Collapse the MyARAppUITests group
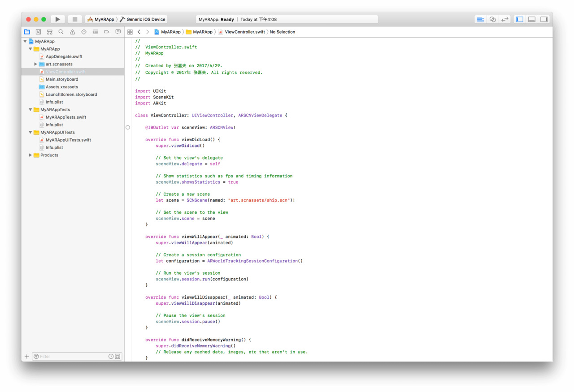The image size is (574, 392). click(30, 133)
